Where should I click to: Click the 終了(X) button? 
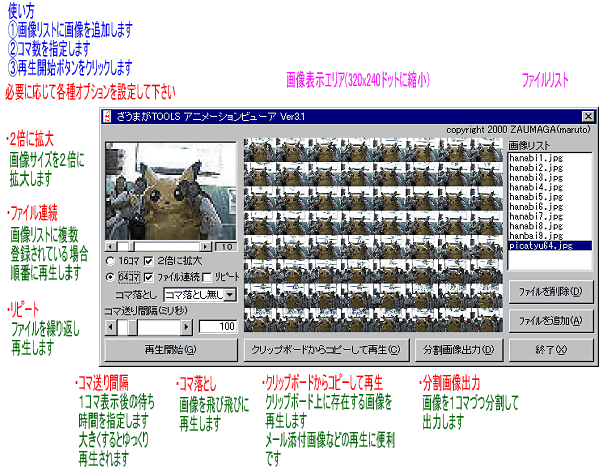[x=551, y=350]
